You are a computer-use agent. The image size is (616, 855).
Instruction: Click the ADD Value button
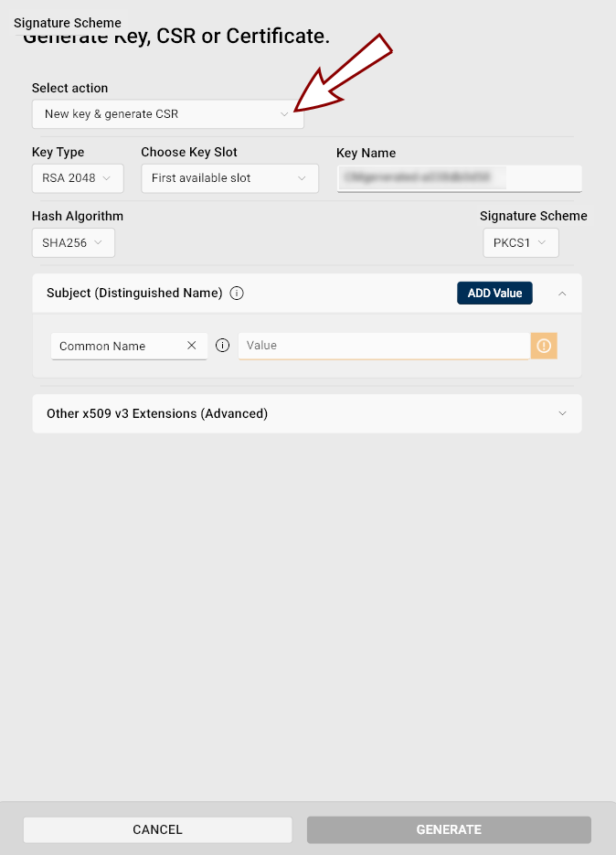click(494, 294)
